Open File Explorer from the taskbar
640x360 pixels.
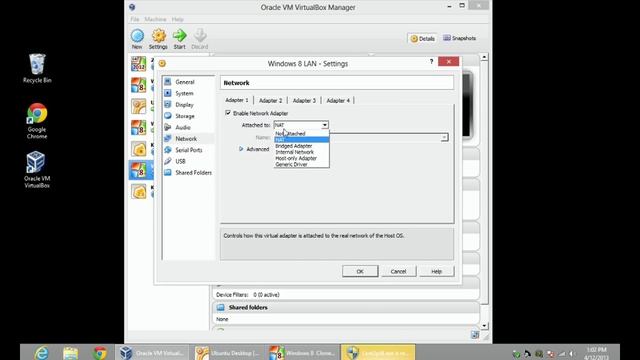pyautogui.click(x=71, y=353)
